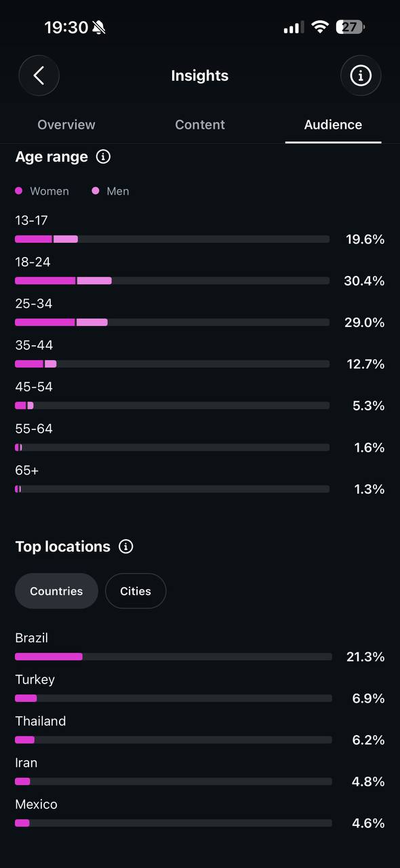Tap the muted bell icon
This screenshot has width=400, height=868.
[x=100, y=27]
